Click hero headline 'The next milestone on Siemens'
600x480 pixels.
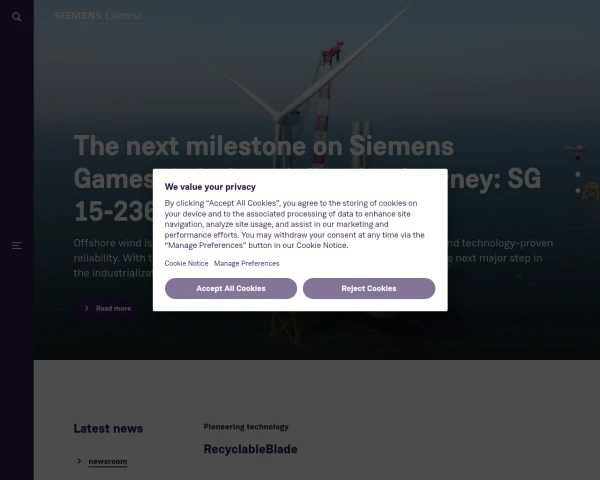point(264,146)
